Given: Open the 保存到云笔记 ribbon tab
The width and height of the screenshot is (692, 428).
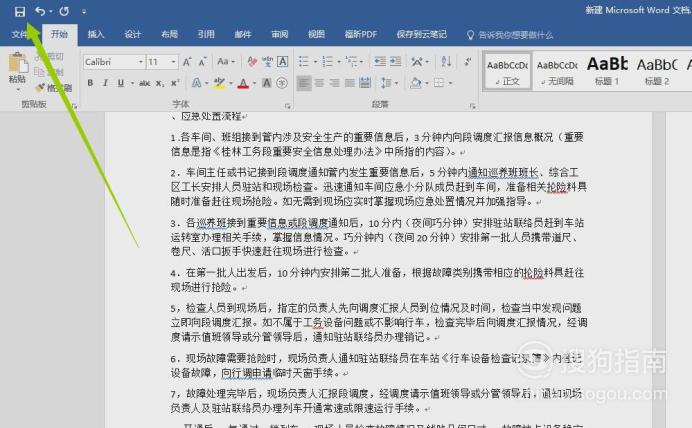Looking at the screenshot, I should 421,34.
